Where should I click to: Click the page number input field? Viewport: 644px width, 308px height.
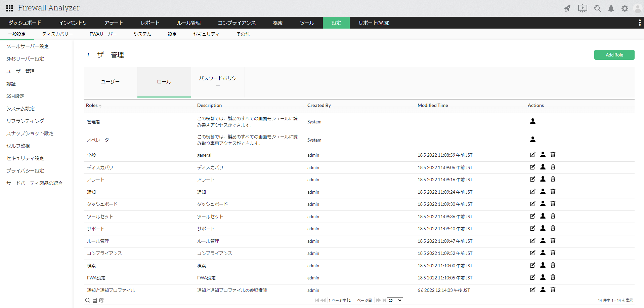(352, 300)
